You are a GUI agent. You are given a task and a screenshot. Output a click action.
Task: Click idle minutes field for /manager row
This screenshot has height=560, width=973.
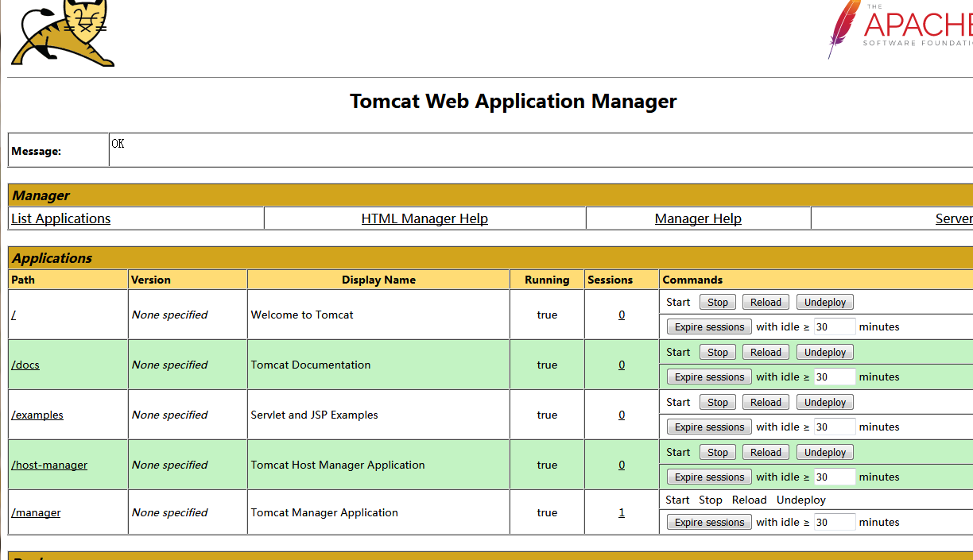pyautogui.click(x=835, y=522)
